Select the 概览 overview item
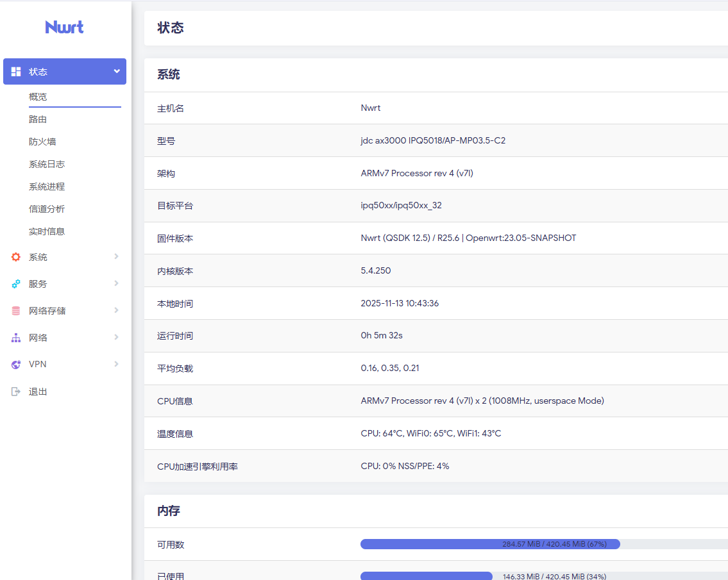This screenshot has height=580, width=728. [38, 97]
